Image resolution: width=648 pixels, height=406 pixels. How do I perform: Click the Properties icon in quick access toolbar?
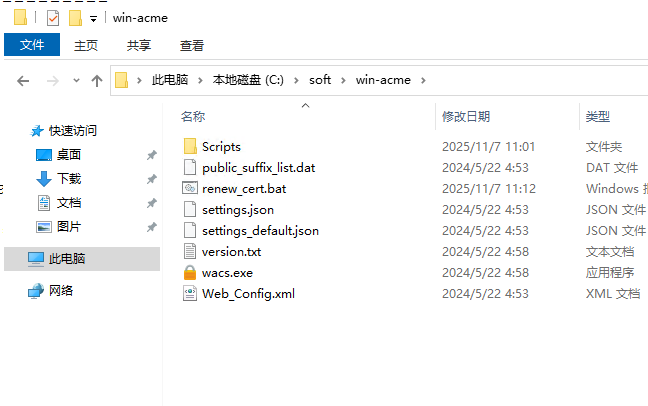point(53,18)
